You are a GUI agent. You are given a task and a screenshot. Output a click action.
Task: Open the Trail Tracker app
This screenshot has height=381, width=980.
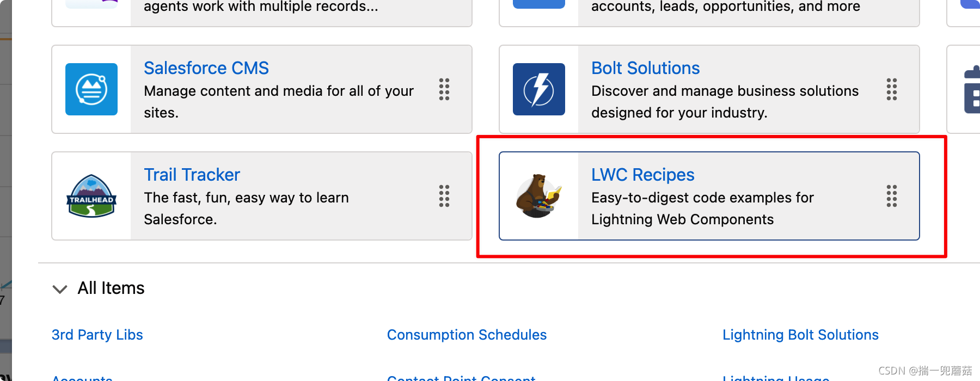click(192, 174)
